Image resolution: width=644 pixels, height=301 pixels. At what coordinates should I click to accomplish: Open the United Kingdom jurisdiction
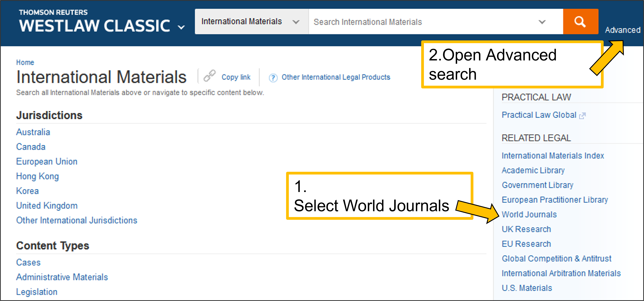(47, 206)
